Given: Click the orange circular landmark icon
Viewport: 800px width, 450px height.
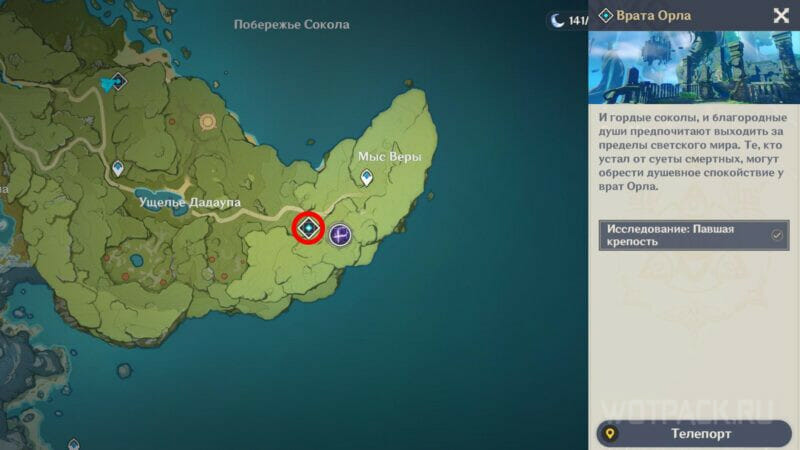Looking at the screenshot, I should (x=207, y=121).
